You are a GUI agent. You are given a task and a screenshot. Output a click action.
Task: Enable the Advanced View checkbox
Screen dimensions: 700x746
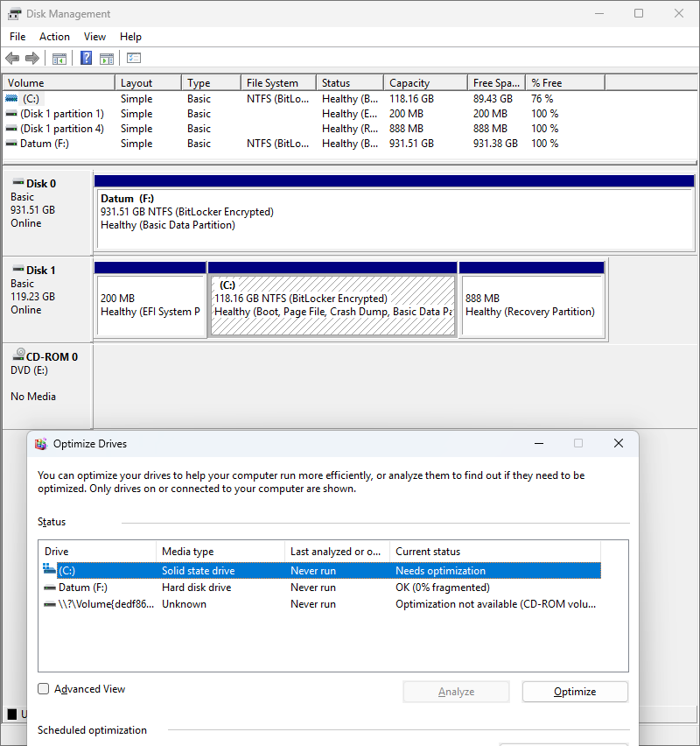(x=43, y=689)
